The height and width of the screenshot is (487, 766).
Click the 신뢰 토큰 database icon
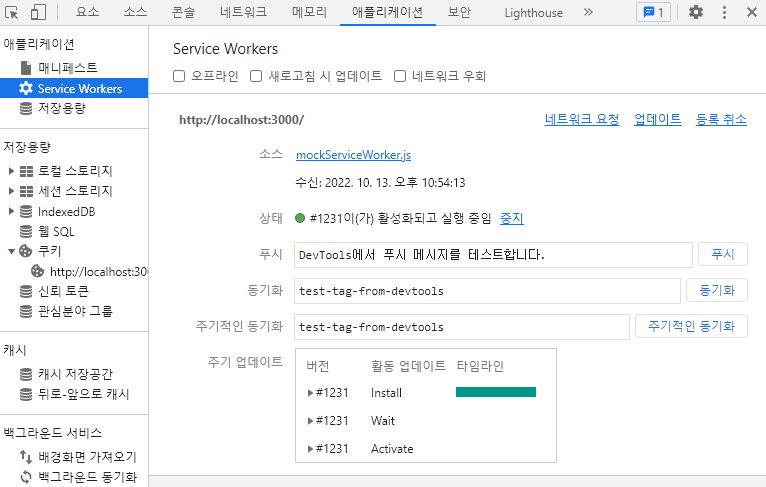[26, 291]
